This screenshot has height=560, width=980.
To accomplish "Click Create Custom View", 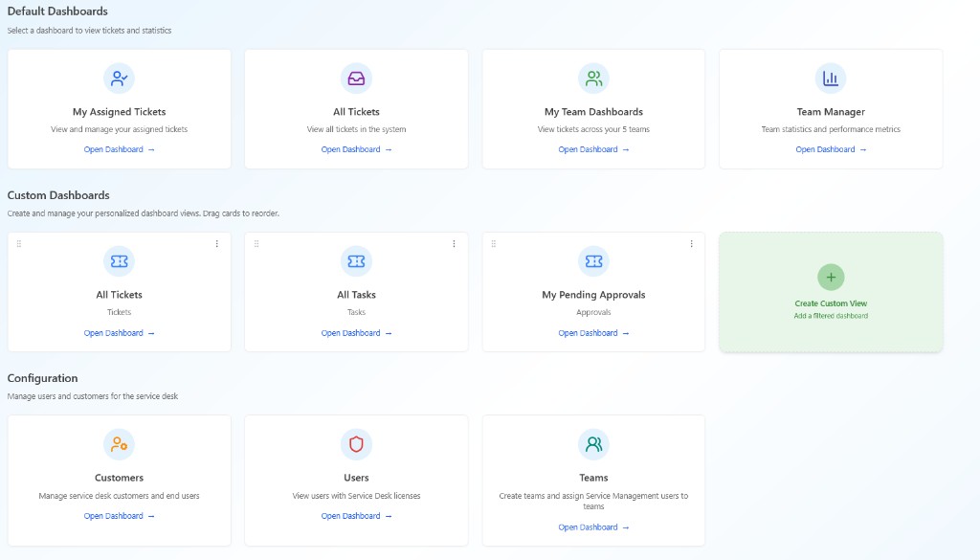I will (831, 285).
